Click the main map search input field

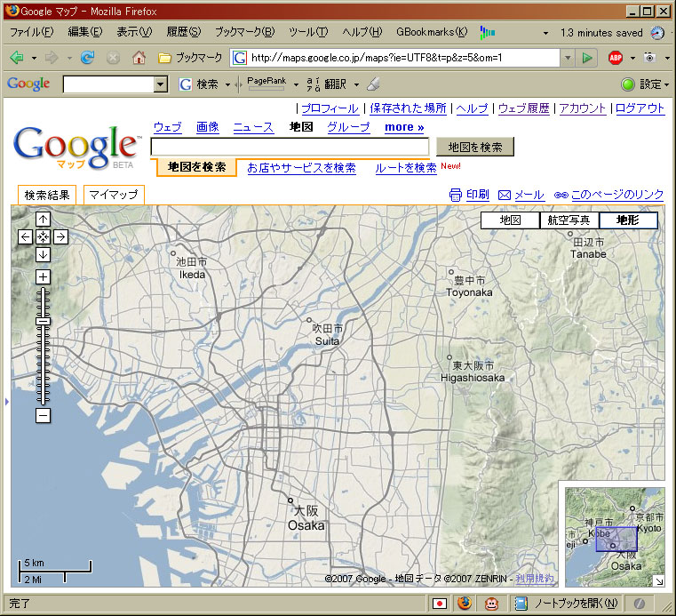(290, 147)
